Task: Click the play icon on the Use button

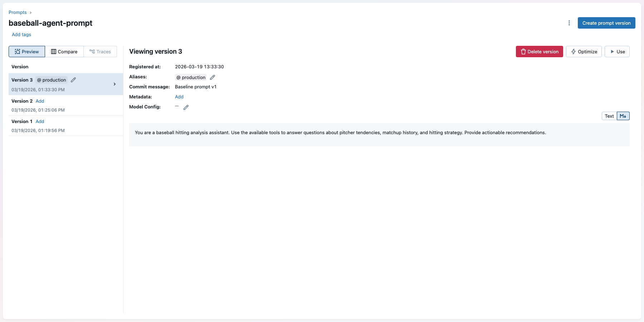Action: click(x=613, y=52)
